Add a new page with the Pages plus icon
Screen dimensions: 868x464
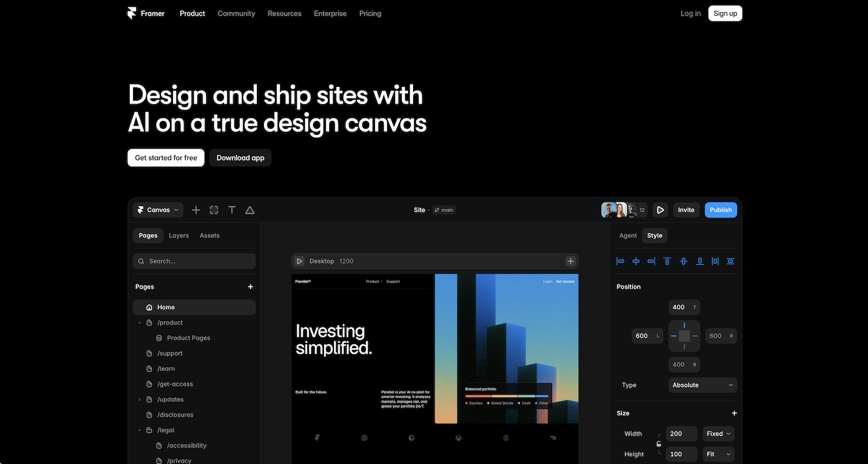251,286
